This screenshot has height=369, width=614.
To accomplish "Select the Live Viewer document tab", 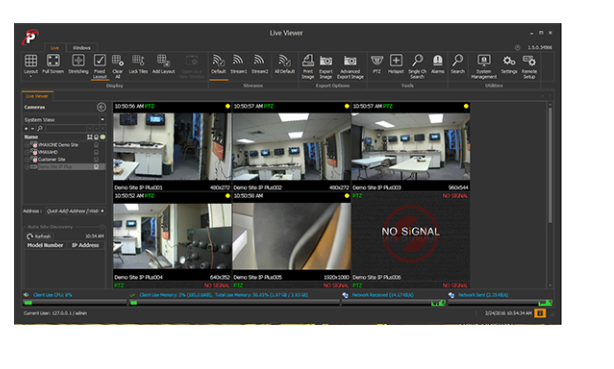I will click(x=37, y=96).
